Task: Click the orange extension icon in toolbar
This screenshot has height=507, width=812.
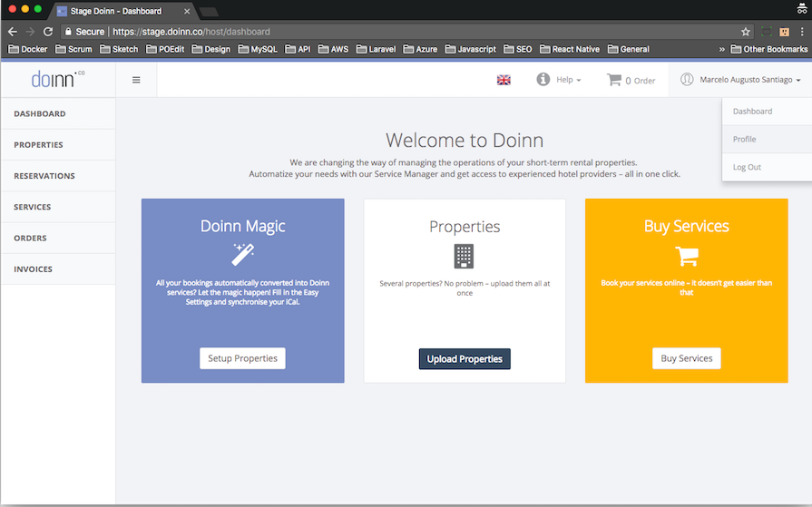Action: 785,32
